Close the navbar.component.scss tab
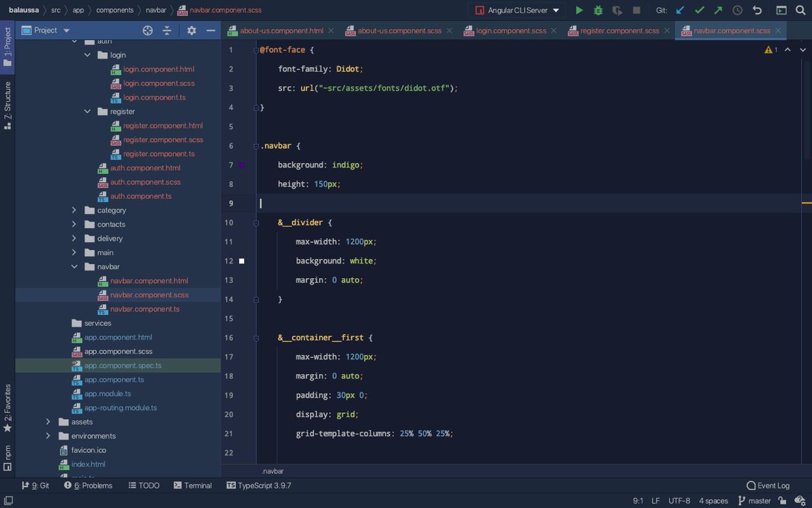Viewport: 812px width, 508px height. 778,30
